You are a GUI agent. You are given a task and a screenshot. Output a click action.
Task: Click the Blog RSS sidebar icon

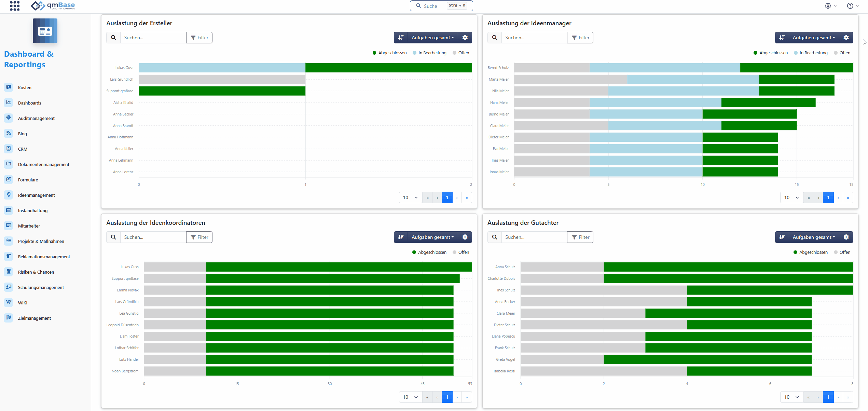click(x=9, y=133)
